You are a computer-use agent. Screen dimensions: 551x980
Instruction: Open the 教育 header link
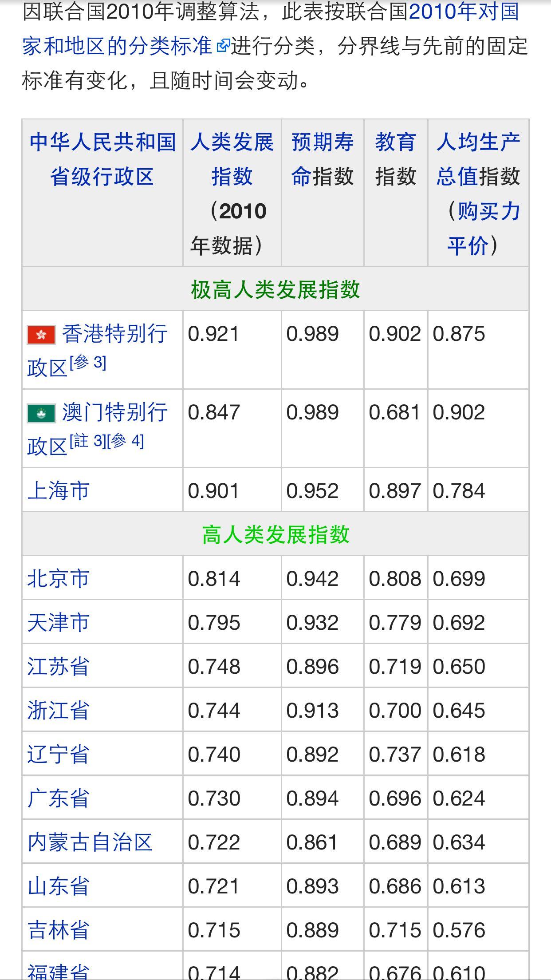coord(396,142)
